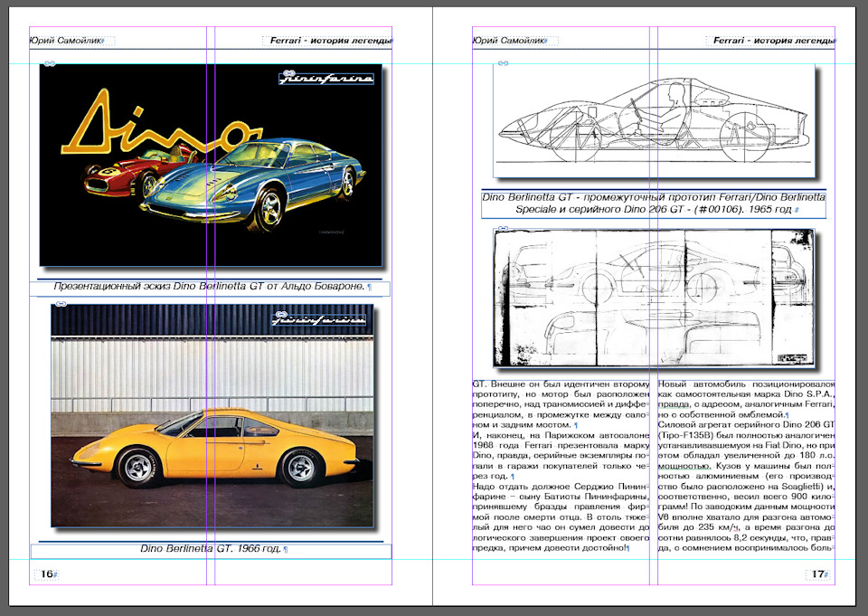Click the link badge above the Pininfarina logo on the black sketch
This screenshot has width=868, height=616.
tap(288, 73)
